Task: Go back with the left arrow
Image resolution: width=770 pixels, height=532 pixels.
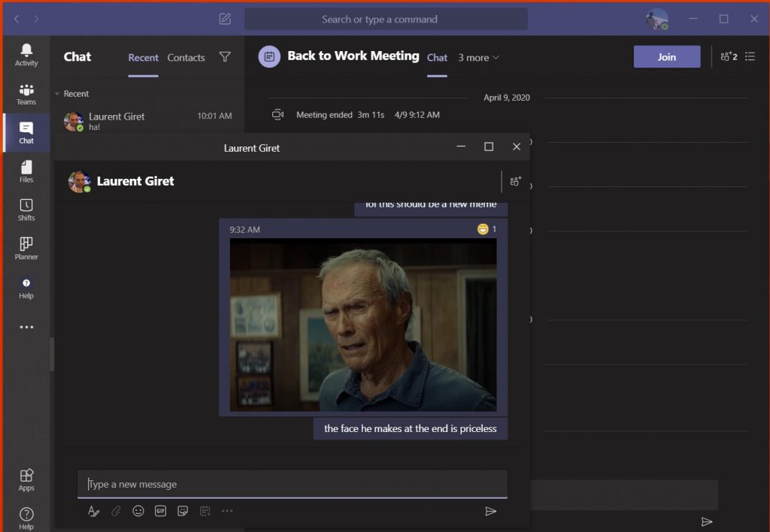Action: pos(17,19)
